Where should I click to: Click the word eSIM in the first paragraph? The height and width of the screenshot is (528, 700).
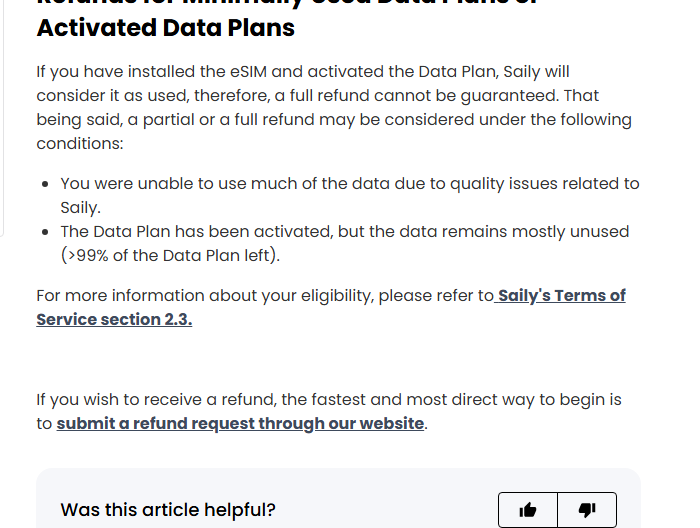pos(249,71)
